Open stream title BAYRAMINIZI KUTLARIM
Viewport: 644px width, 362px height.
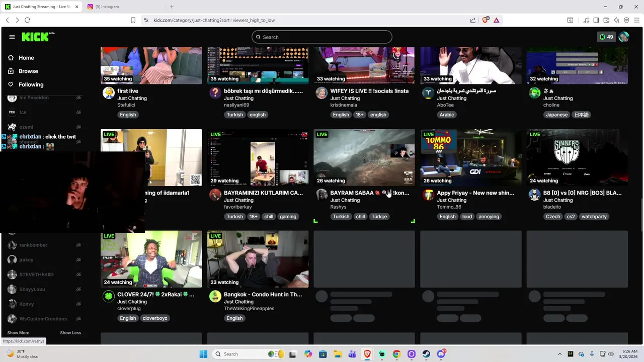[263, 193]
